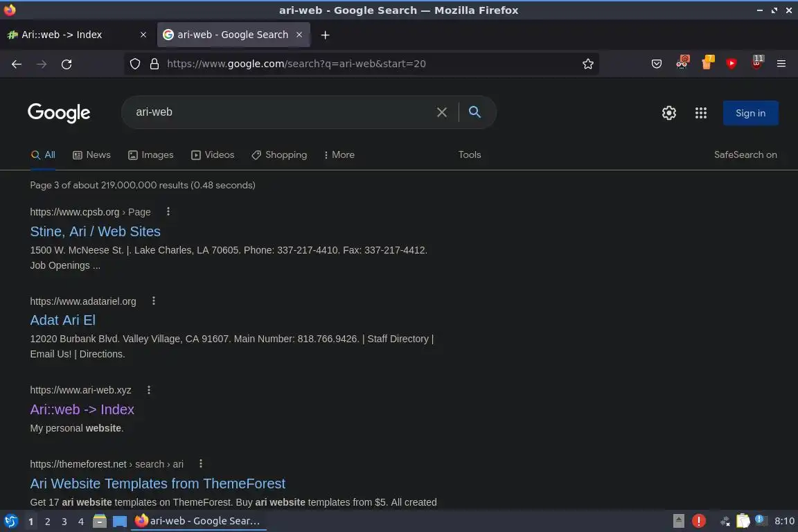Switch to News results
This screenshot has height=532, width=798.
pos(91,154)
